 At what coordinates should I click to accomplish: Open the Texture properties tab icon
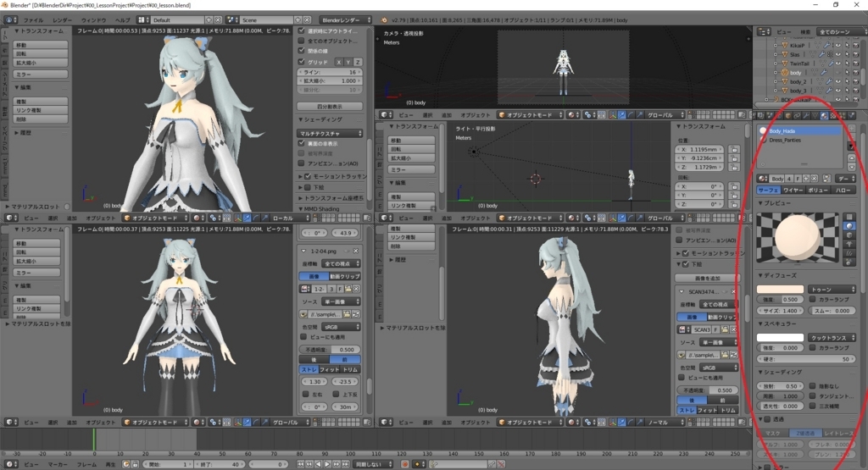tap(833, 115)
